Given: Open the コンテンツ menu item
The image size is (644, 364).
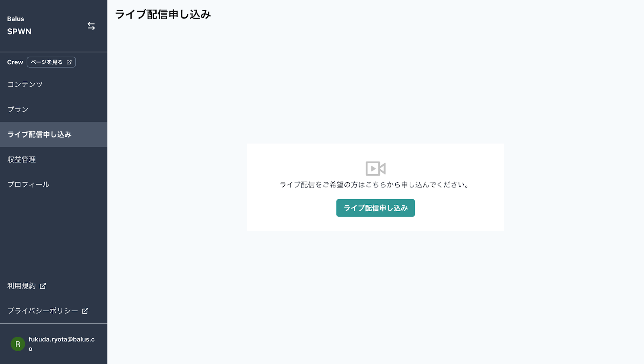Looking at the screenshot, I should 25,84.
